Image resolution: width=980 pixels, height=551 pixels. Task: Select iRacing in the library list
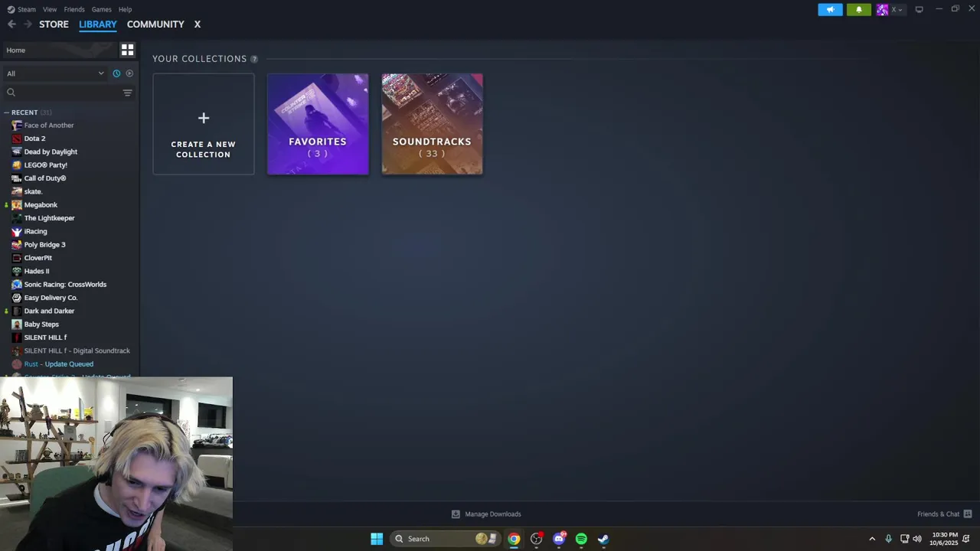click(x=35, y=231)
